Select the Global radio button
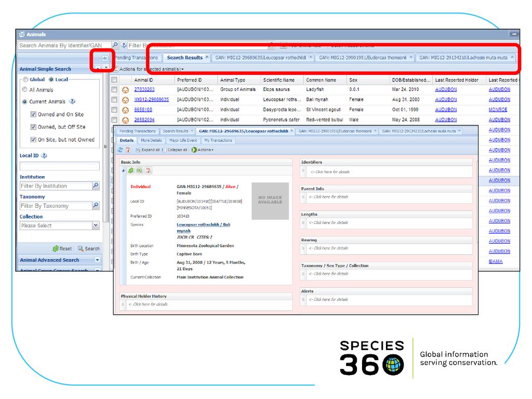532x399 pixels. click(x=25, y=79)
